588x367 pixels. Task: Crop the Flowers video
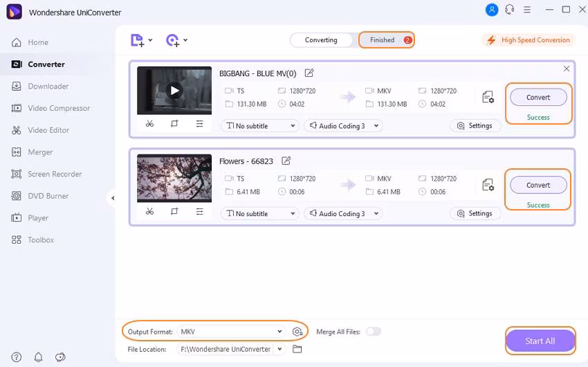point(174,211)
